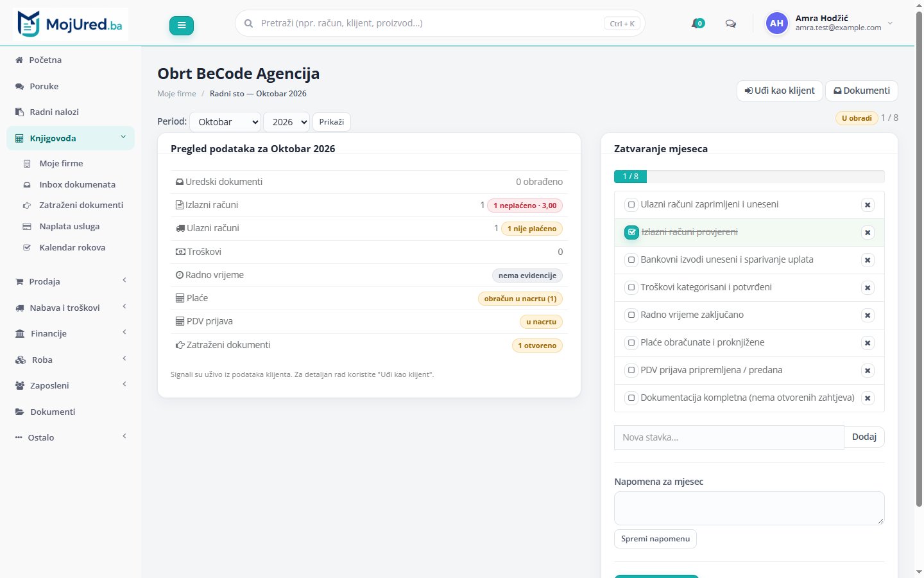Check 'Bankovni izvodi uneseni i sparivanje uplata'
The width and height of the screenshot is (924, 578).
click(631, 260)
